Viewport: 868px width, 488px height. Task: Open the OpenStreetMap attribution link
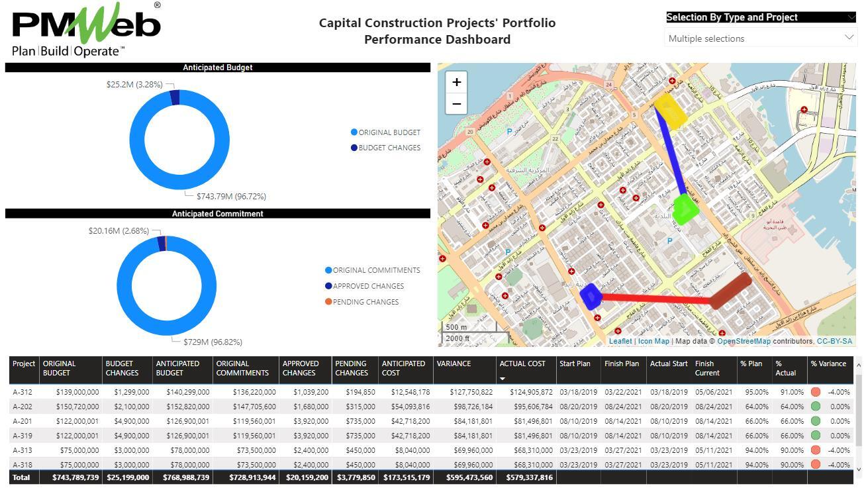click(x=744, y=342)
